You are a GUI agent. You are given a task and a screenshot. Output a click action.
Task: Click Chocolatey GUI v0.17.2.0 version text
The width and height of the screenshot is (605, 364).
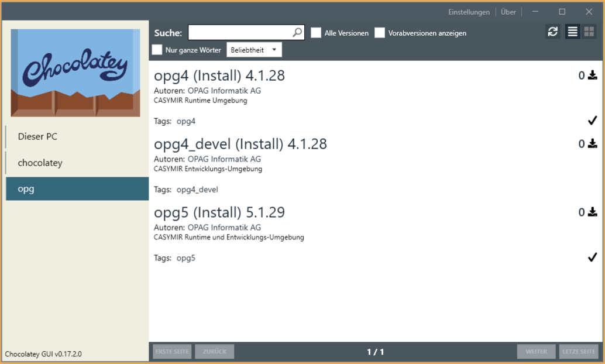pyautogui.click(x=43, y=354)
